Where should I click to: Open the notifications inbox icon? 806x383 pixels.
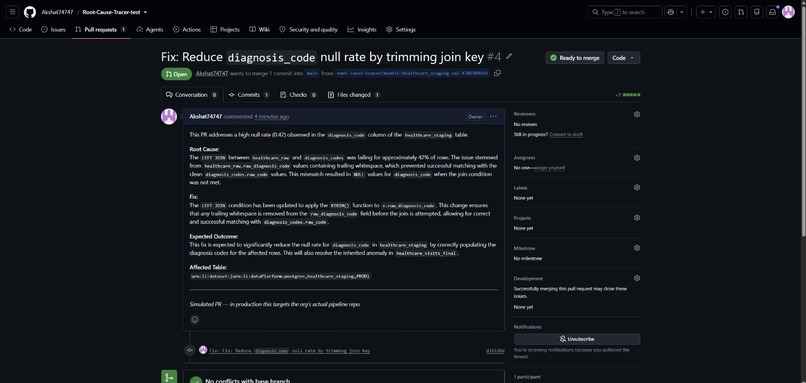[x=772, y=12]
